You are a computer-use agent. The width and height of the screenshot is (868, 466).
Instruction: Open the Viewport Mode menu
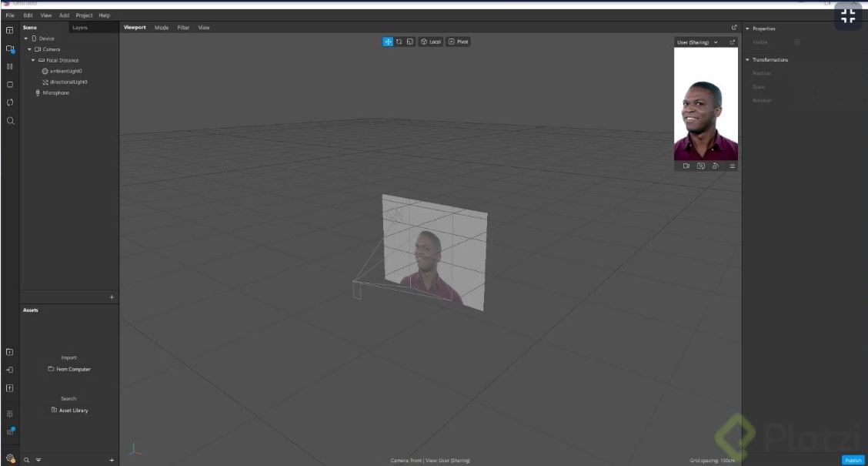coord(162,28)
